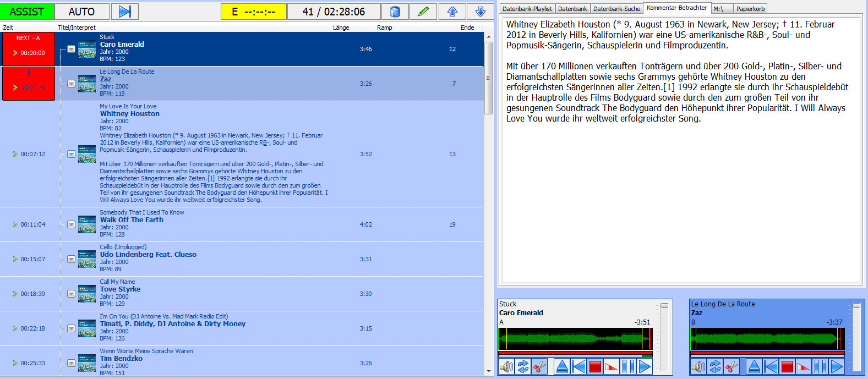Switch to the Datenbank-Suche tab

click(x=616, y=9)
